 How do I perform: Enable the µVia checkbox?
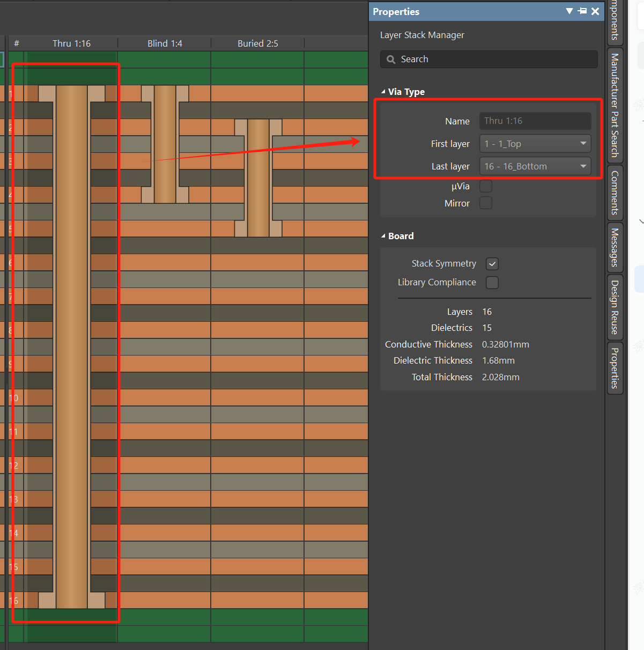coord(486,186)
